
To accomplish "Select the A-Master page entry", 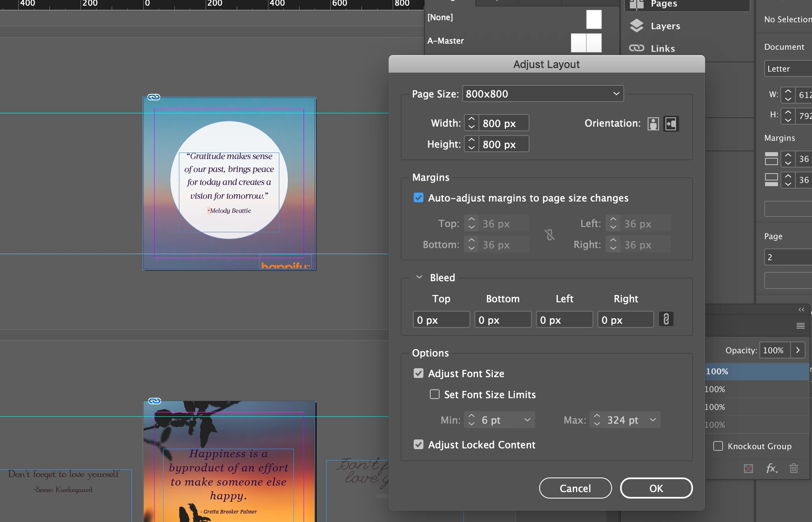I will [x=446, y=41].
